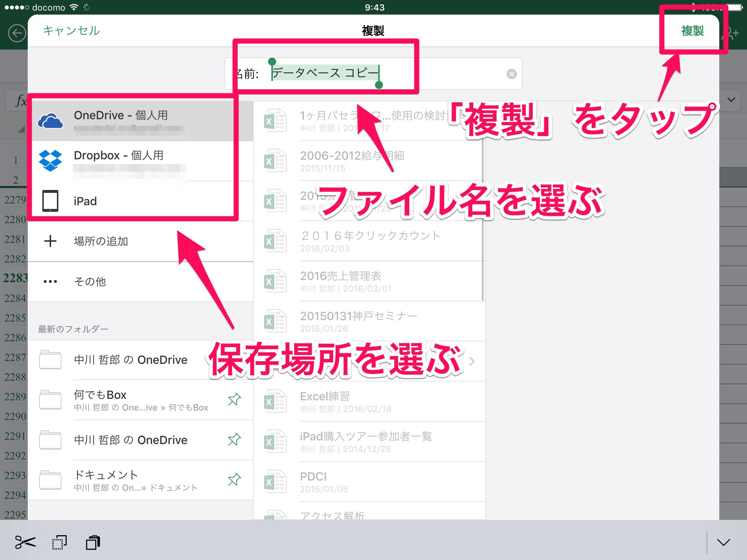Tap キャンセル to cancel duplication
The height and width of the screenshot is (560, 747).
[x=71, y=31]
